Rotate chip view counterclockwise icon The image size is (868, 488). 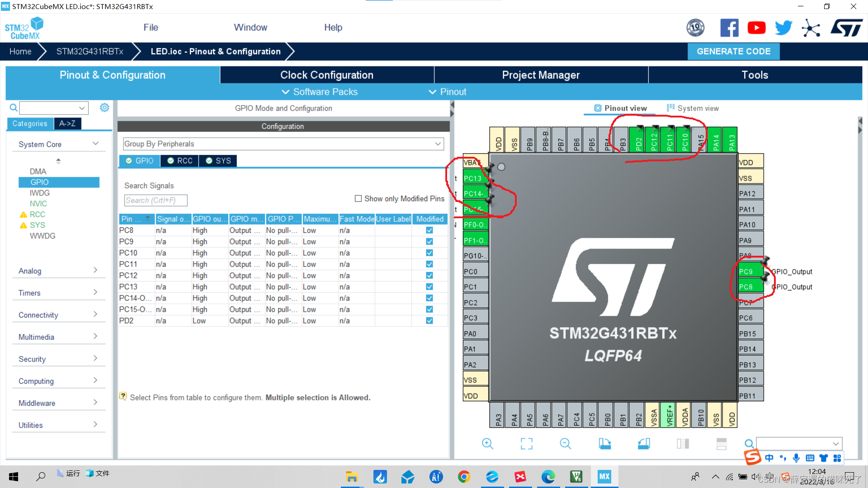click(x=644, y=444)
